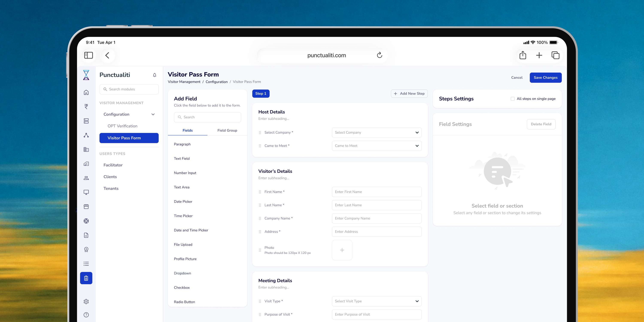Enable All steps on single page
This screenshot has height=322, width=644.
[513, 99]
